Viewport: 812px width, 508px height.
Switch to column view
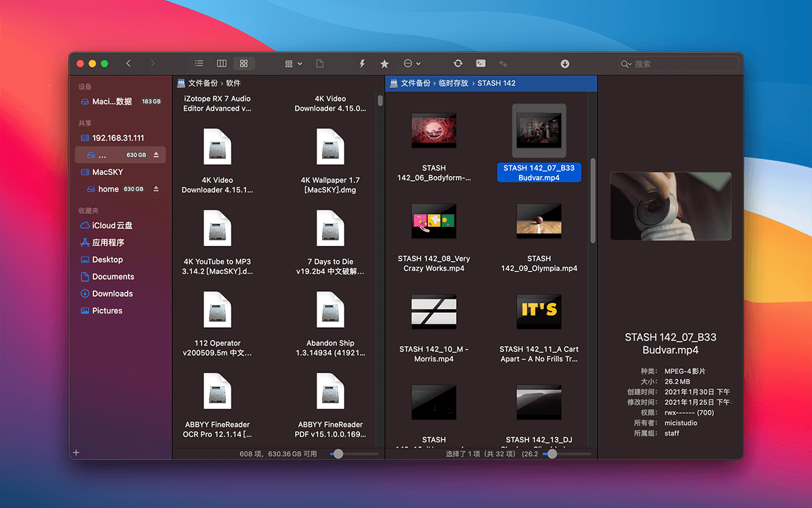click(x=221, y=64)
